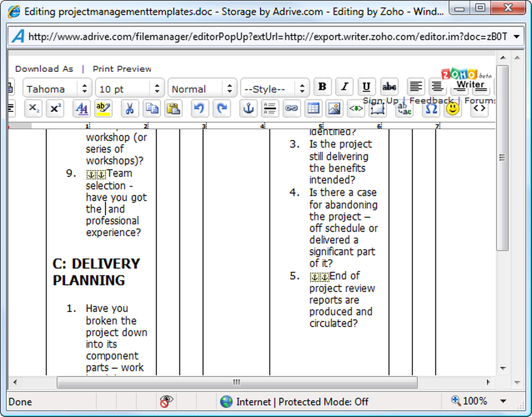Insert a table using table icon
The height and width of the screenshot is (417, 532).
[313, 109]
